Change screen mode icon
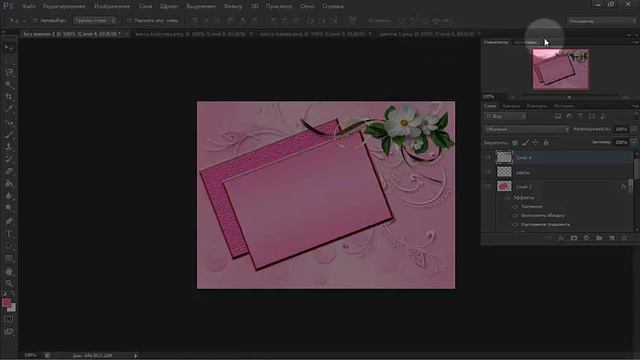Screen dimensions: 640x360 (9, 332)
